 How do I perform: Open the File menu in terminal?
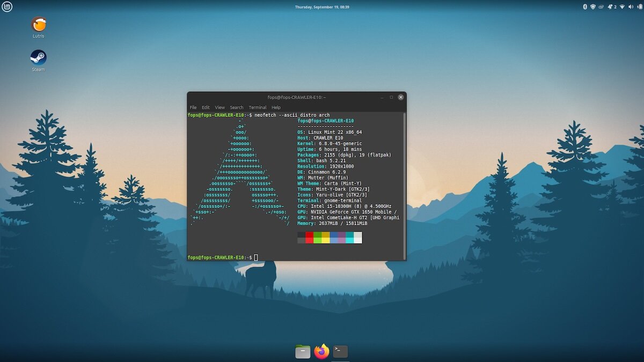[193, 107]
